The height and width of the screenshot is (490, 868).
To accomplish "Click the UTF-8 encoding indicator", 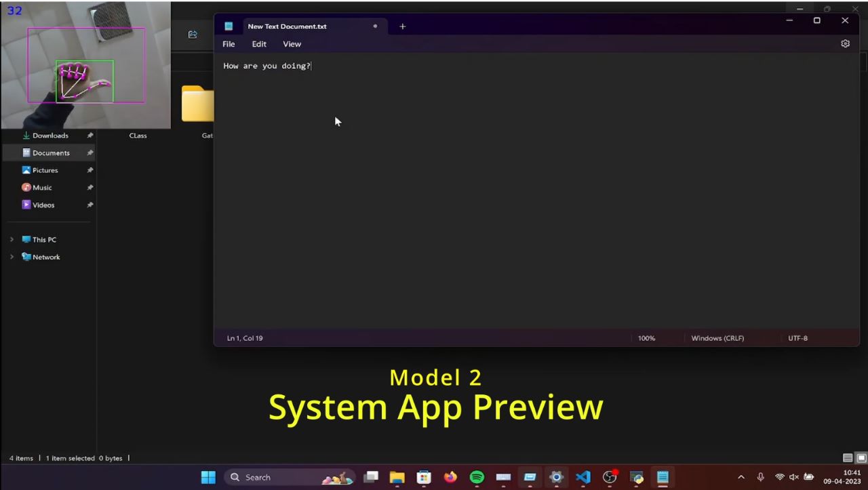I will (x=797, y=338).
